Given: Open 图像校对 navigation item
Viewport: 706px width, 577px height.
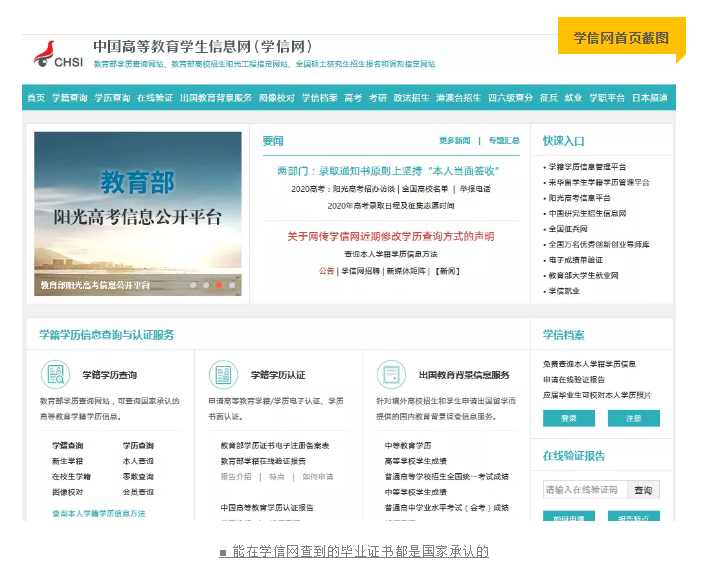Looking at the screenshot, I should tap(277, 98).
